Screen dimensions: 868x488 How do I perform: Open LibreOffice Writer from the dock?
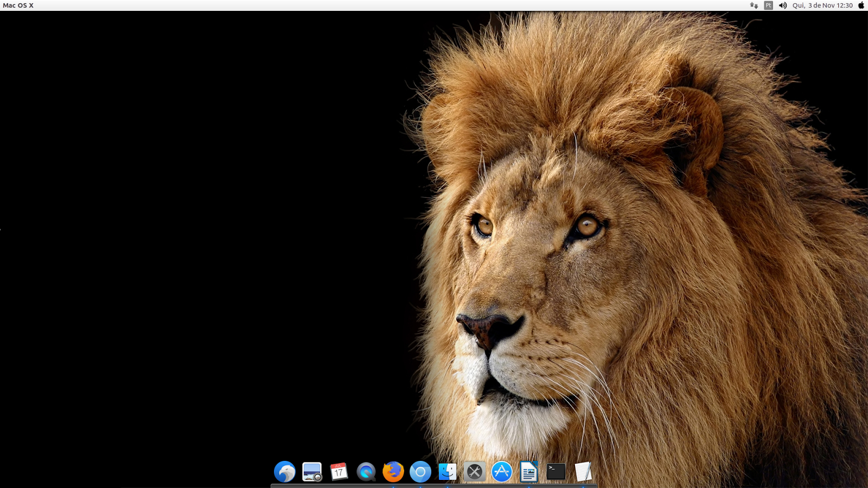click(529, 472)
